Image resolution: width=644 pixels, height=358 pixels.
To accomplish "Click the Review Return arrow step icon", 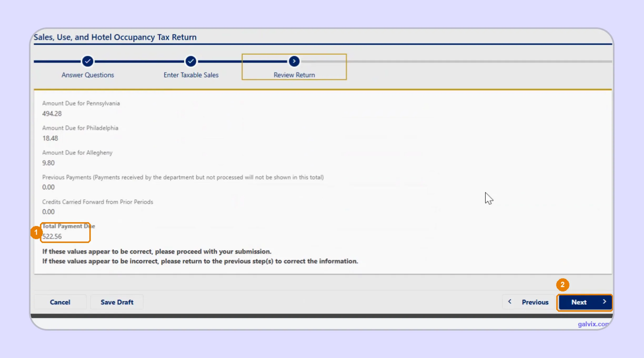I will pos(294,61).
